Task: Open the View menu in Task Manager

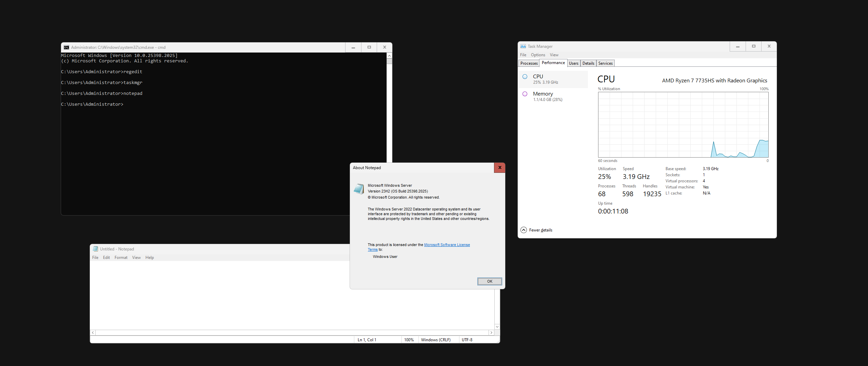Action: 554,55
